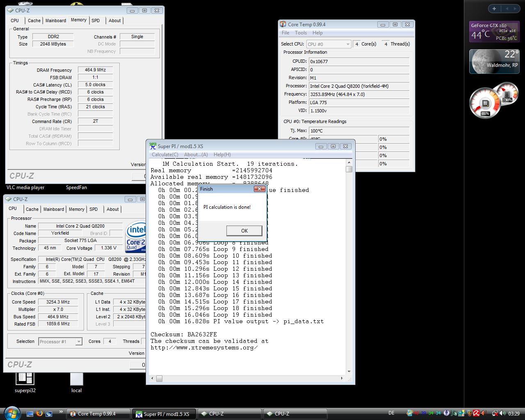Click the Core Voltage 1.336 V field
Viewport: 525px width, 420px height.
point(108,248)
